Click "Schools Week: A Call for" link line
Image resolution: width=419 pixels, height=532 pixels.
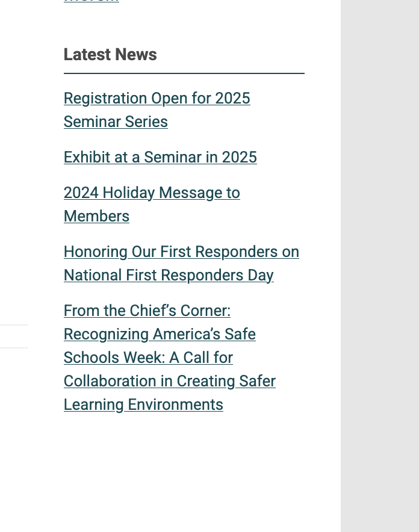(x=148, y=357)
